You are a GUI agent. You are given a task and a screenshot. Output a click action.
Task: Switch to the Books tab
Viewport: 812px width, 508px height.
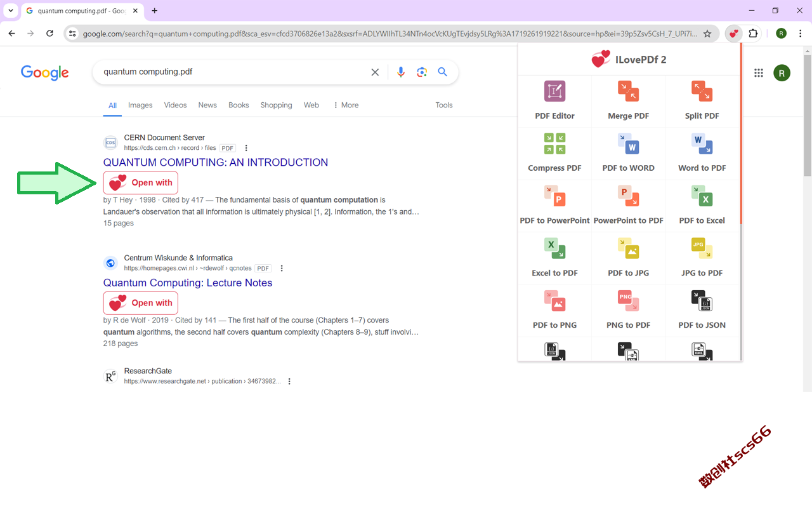point(239,105)
